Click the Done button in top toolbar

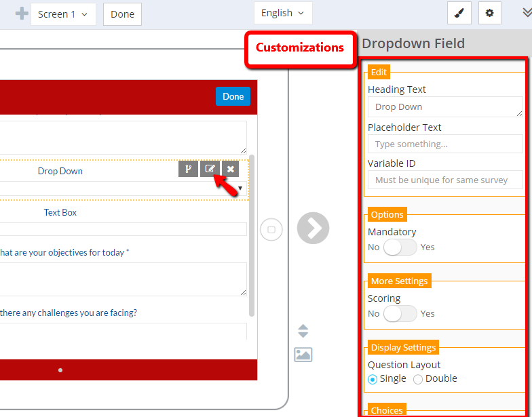point(122,14)
